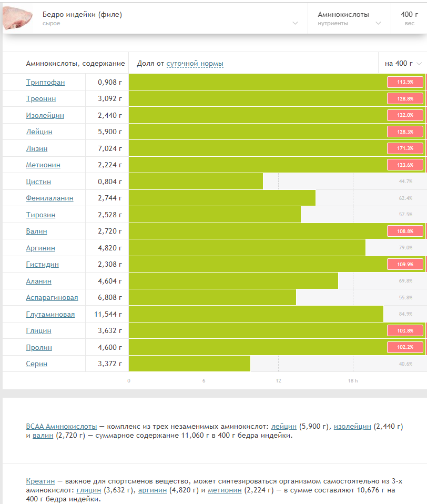Image resolution: width=427 pixels, height=504 pixels.
Task: Click the Креатин link
Action: point(40,481)
